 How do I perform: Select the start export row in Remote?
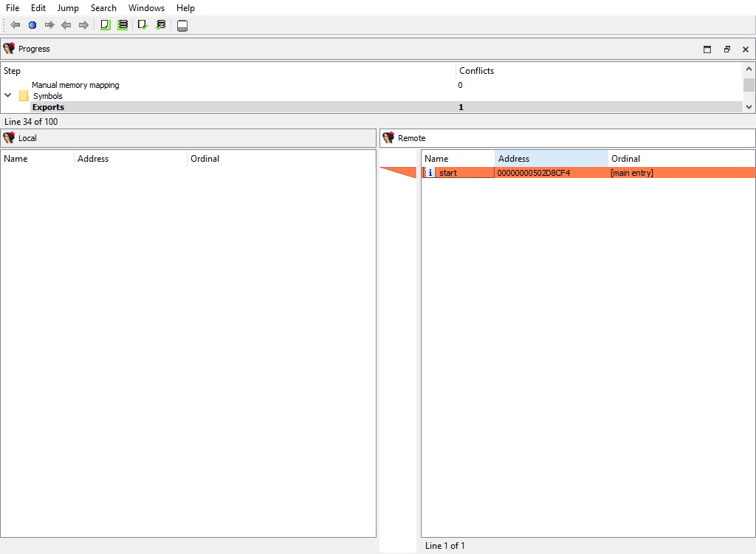click(448, 173)
